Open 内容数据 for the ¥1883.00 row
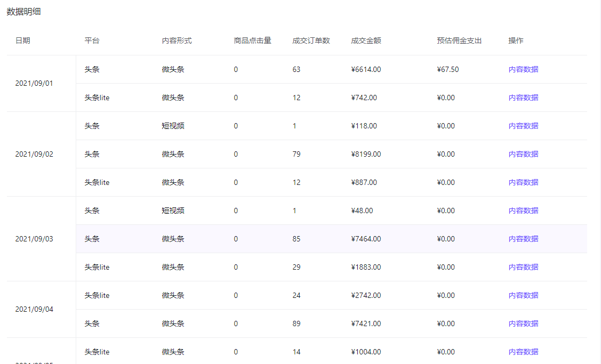Screen dimensions: 601x364 click(x=523, y=267)
